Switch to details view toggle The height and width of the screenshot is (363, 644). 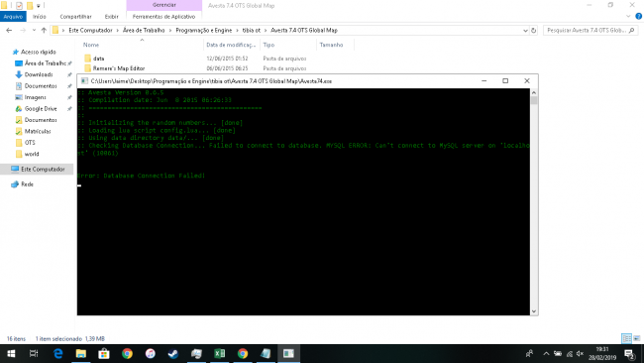pos(626,339)
